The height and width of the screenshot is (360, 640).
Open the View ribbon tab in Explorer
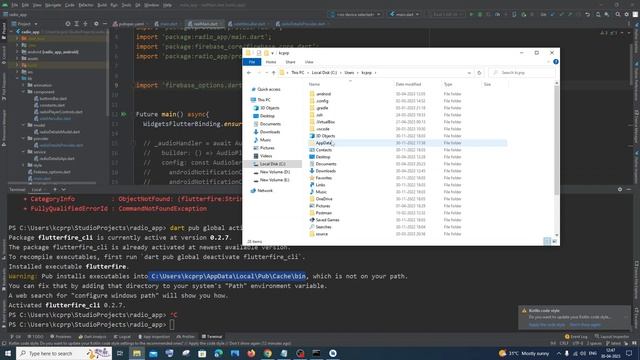[x=309, y=62]
